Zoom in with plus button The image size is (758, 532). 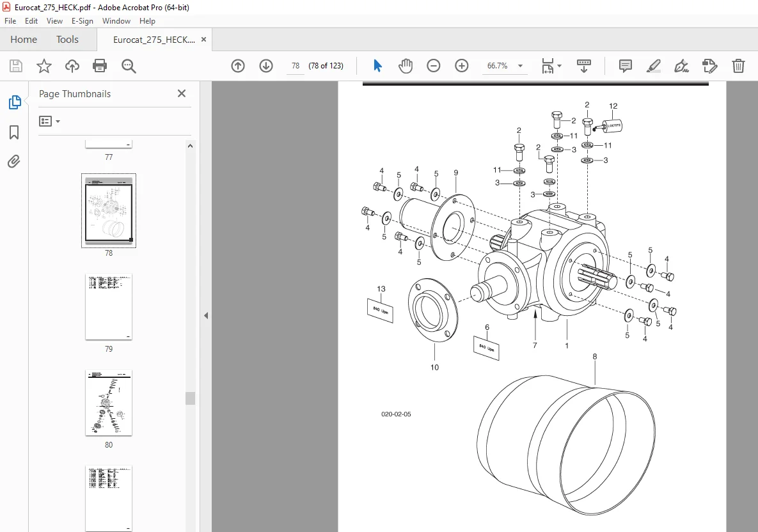click(x=462, y=66)
